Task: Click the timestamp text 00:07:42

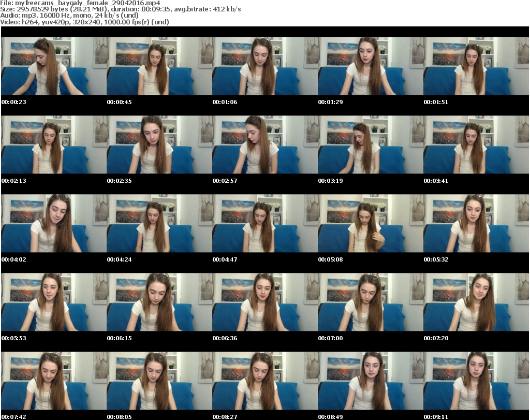Action: (14, 417)
